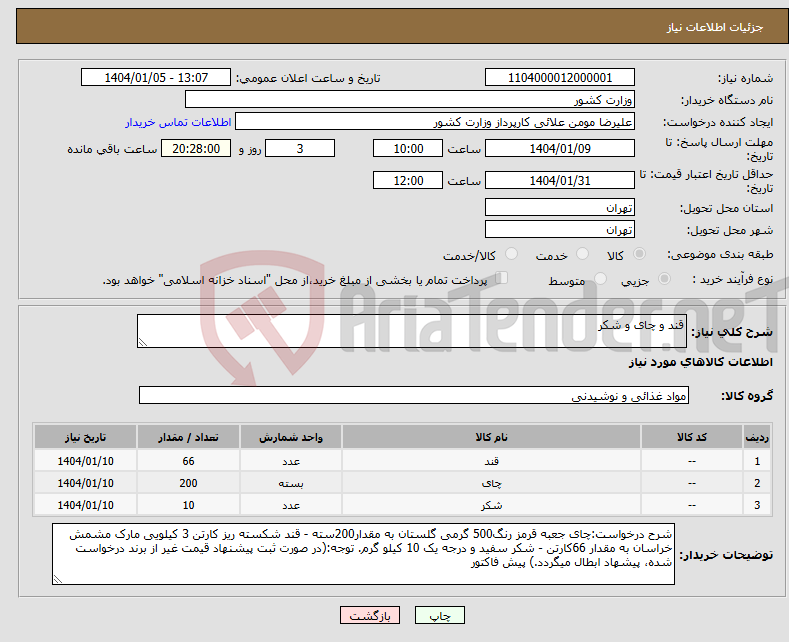Click the resize handle of the description box
Viewport: 789px width, 642px height.
tap(143, 343)
